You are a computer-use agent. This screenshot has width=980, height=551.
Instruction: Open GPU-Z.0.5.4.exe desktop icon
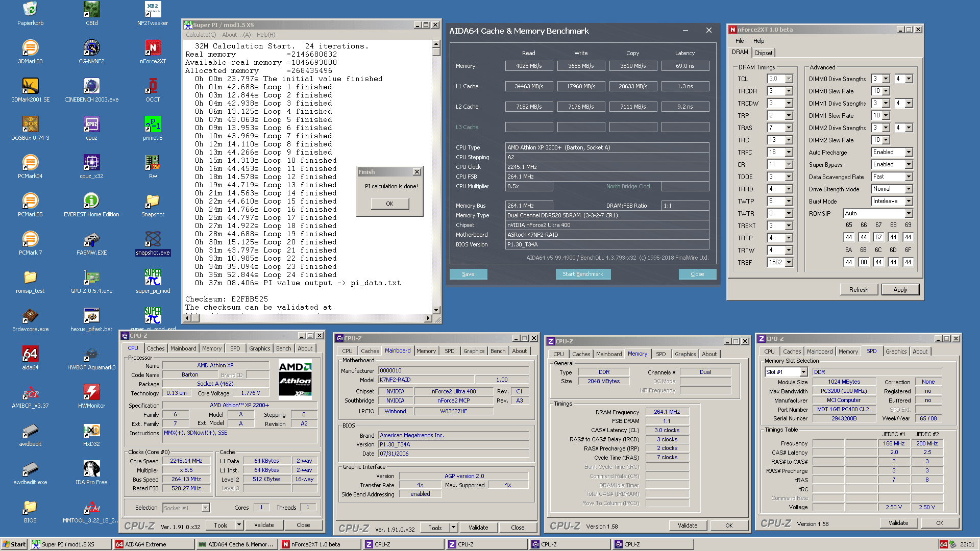click(x=91, y=281)
